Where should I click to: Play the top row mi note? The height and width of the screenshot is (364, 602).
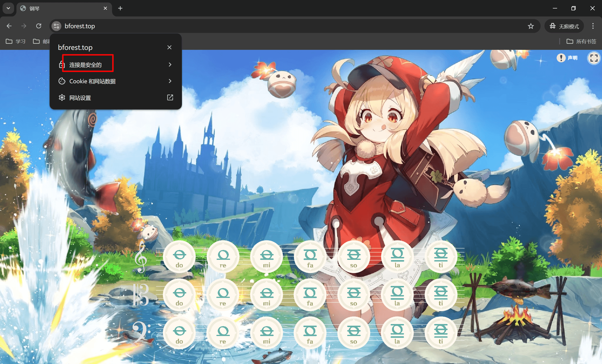(x=267, y=257)
